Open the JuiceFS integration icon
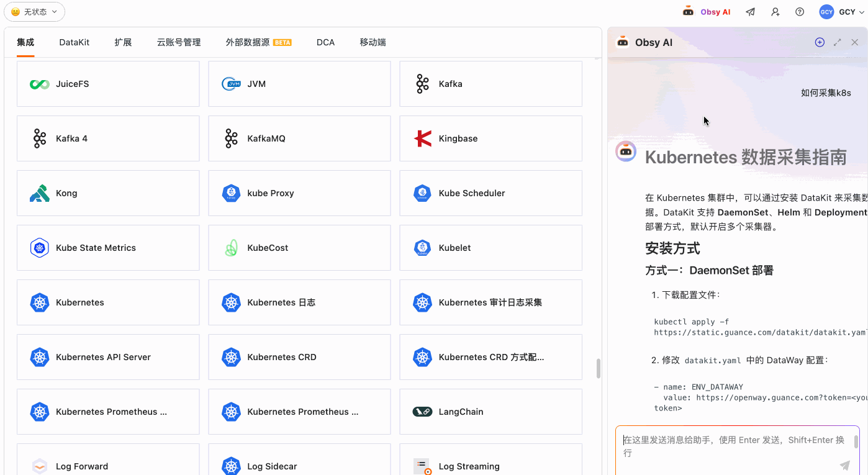868x475 pixels. tap(40, 84)
